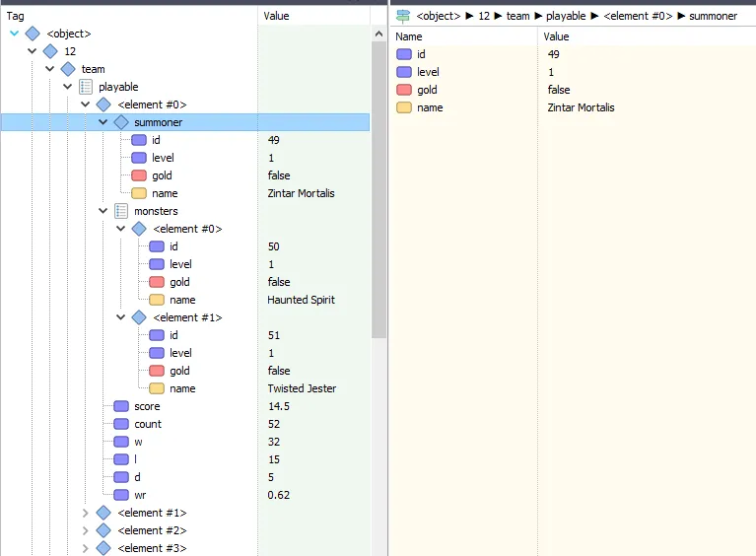756x556 pixels.
Task: Click gold icon in right detail pane
Action: click(x=404, y=90)
